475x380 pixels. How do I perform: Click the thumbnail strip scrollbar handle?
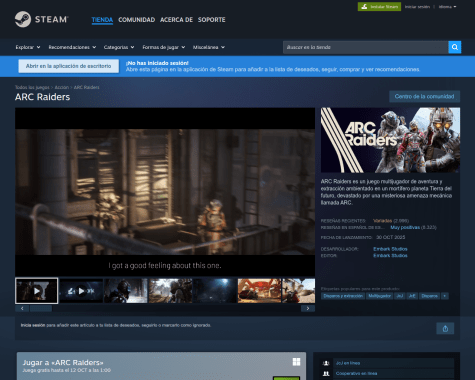pos(41,308)
